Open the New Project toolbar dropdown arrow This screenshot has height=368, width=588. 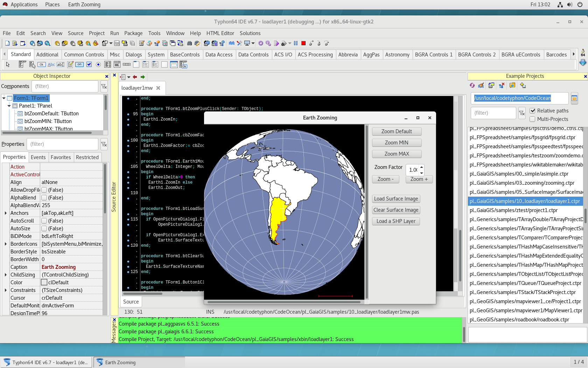point(111,43)
